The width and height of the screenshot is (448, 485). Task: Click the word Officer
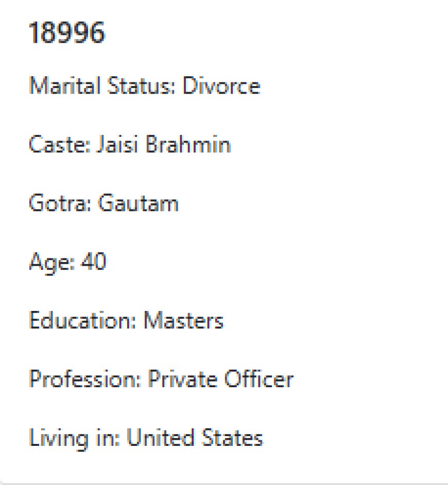pos(259,379)
